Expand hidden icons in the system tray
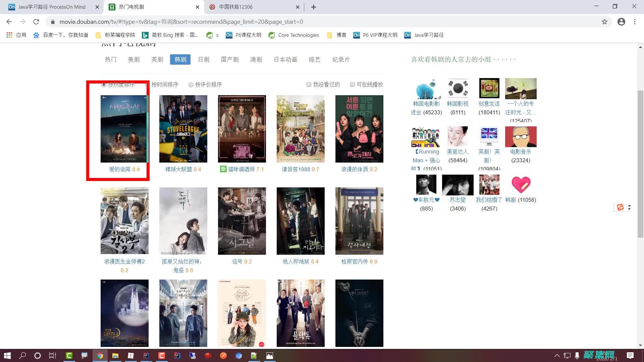Viewport: 644px width, 362px height. pos(557,355)
